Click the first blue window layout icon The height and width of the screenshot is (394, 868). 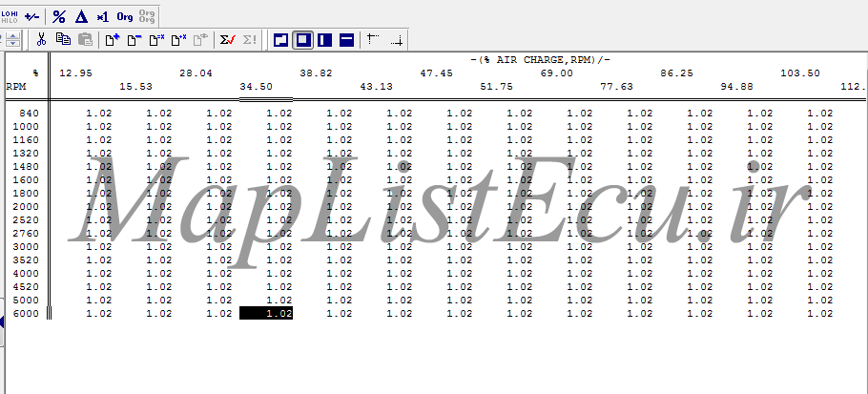click(x=280, y=40)
